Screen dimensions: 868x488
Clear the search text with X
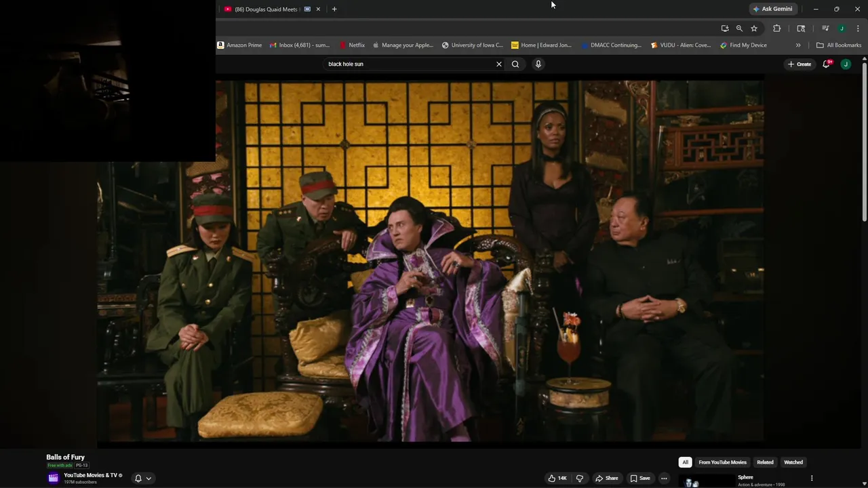click(x=499, y=64)
